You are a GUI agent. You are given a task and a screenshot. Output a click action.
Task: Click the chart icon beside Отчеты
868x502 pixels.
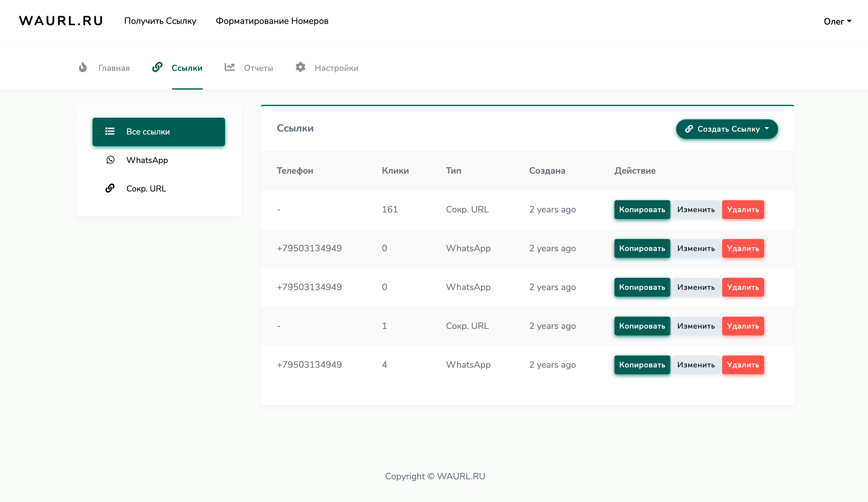pyautogui.click(x=230, y=67)
